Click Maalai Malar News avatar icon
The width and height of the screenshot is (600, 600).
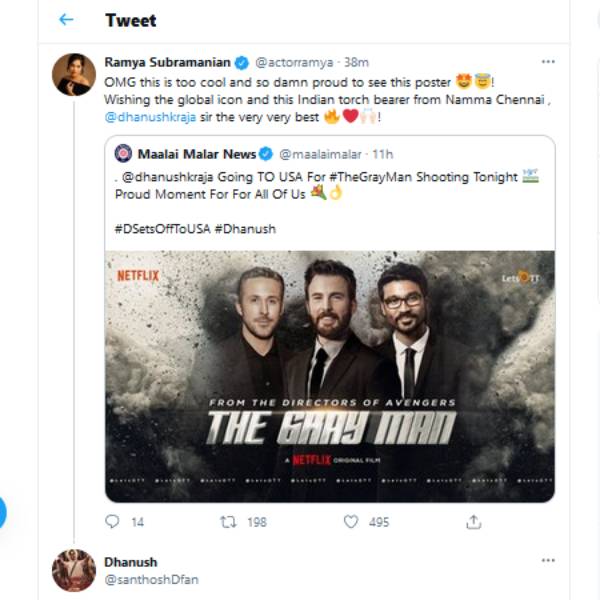123,154
